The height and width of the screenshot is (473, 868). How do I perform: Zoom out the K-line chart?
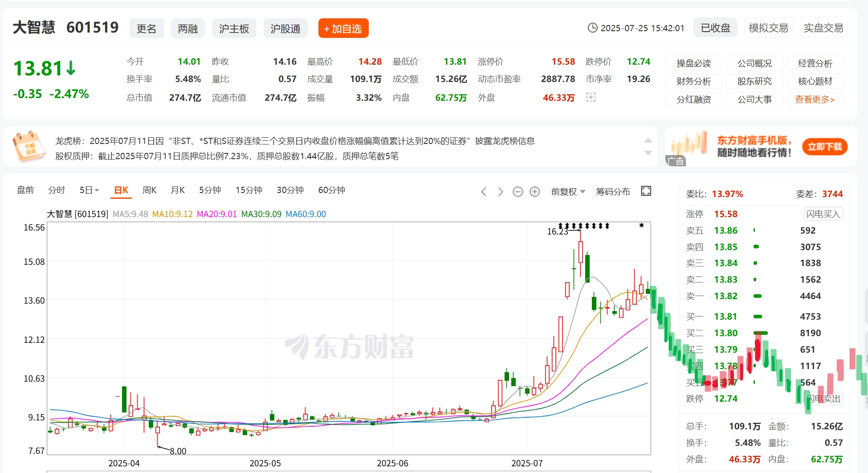tap(518, 192)
